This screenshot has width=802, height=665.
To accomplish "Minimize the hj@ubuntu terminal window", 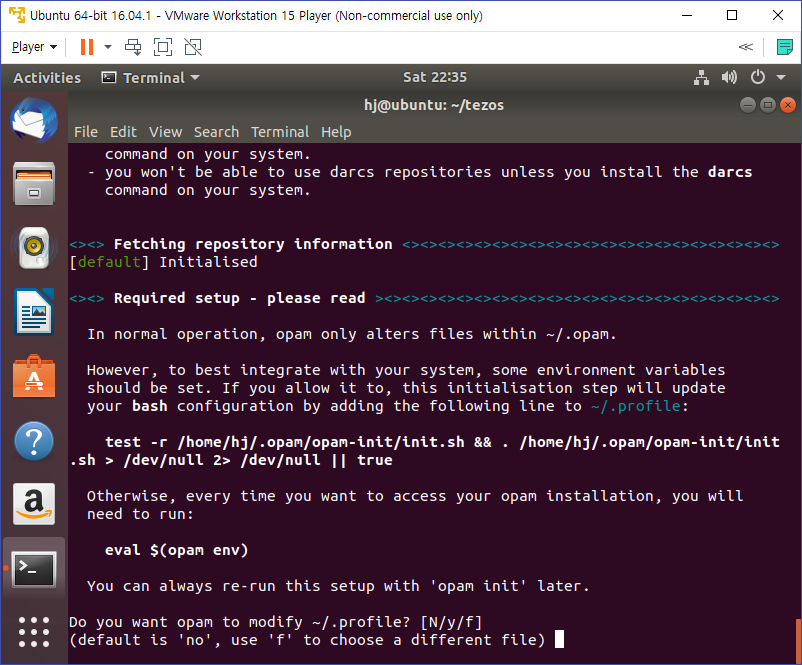I will pos(748,105).
